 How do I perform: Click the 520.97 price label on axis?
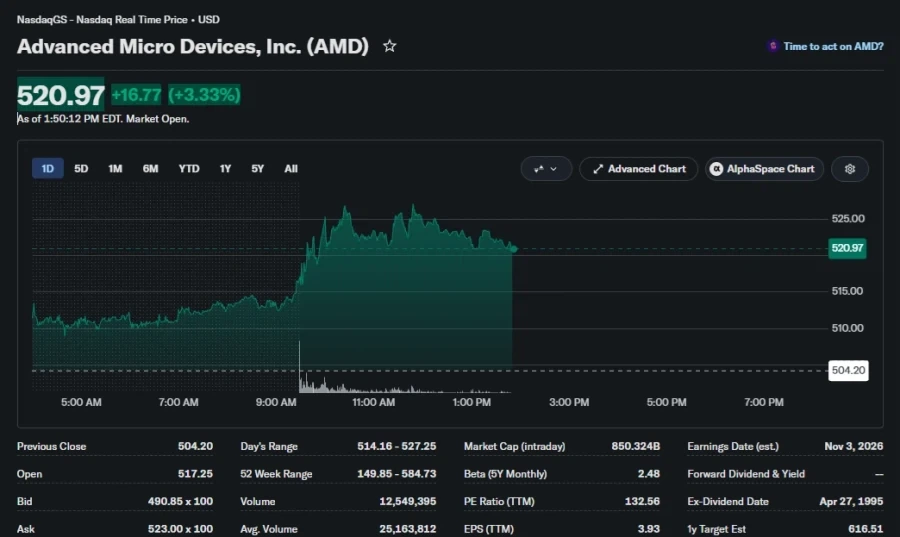pyautogui.click(x=847, y=248)
